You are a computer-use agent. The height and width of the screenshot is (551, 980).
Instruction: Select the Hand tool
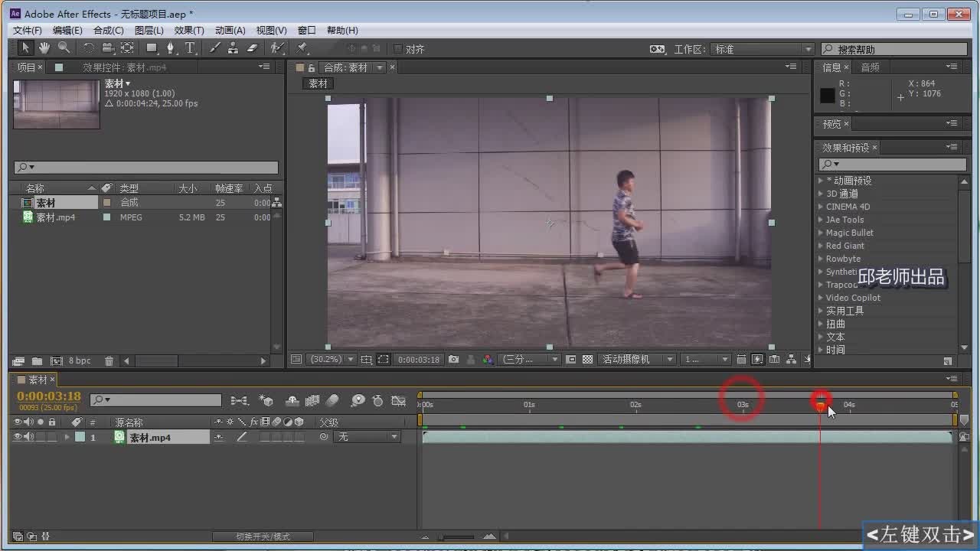coord(44,47)
